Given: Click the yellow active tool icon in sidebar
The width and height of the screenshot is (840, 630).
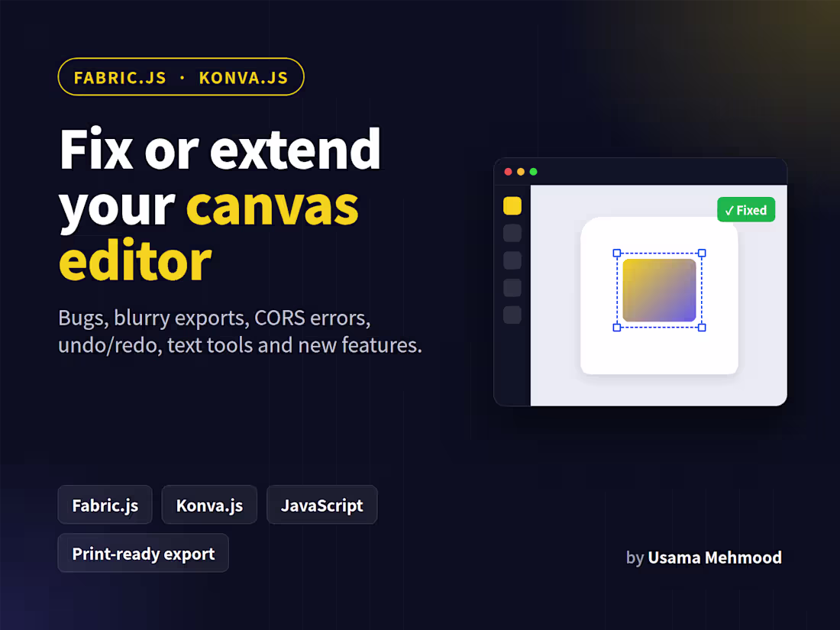Looking at the screenshot, I should (512, 205).
